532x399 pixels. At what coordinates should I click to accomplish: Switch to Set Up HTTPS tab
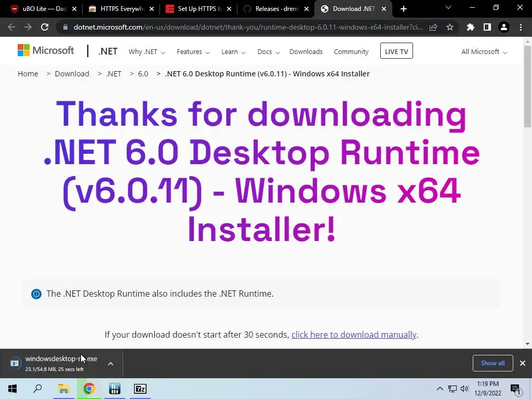(199, 9)
